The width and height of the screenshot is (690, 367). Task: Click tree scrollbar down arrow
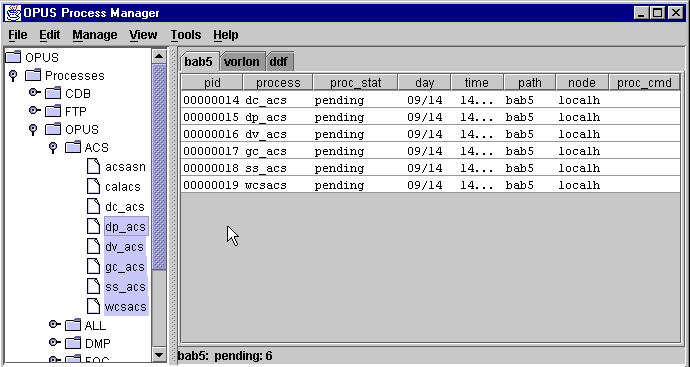pyautogui.click(x=159, y=354)
